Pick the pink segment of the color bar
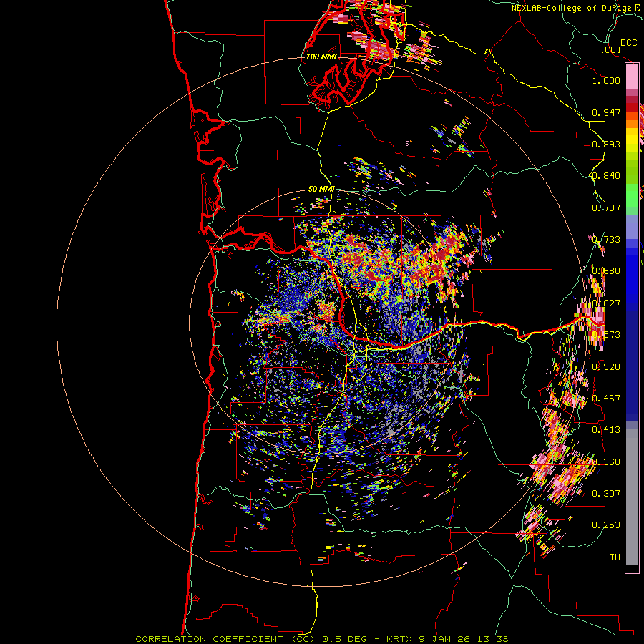This screenshot has width=644, height=644. (x=632, y=77)
